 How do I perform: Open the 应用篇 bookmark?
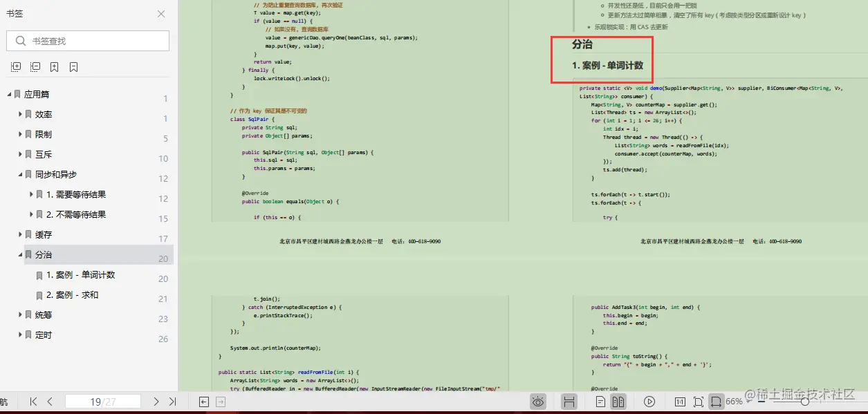[x=37, y=94]
